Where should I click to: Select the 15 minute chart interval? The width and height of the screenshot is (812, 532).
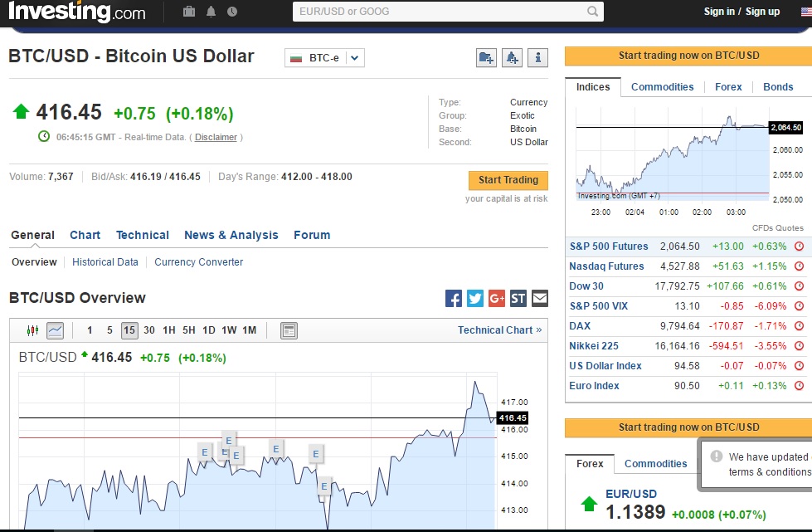click(129, 330)
